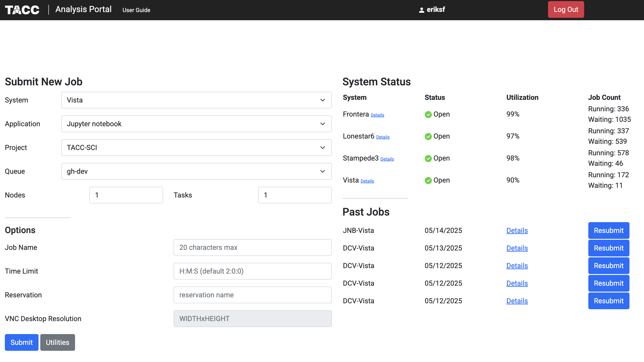The height and width of the screenshot is (362, 644).
Task: Click the date 05/14/2025 in Past Jobs
Action: pyautogui.click(x=443, y=230)
